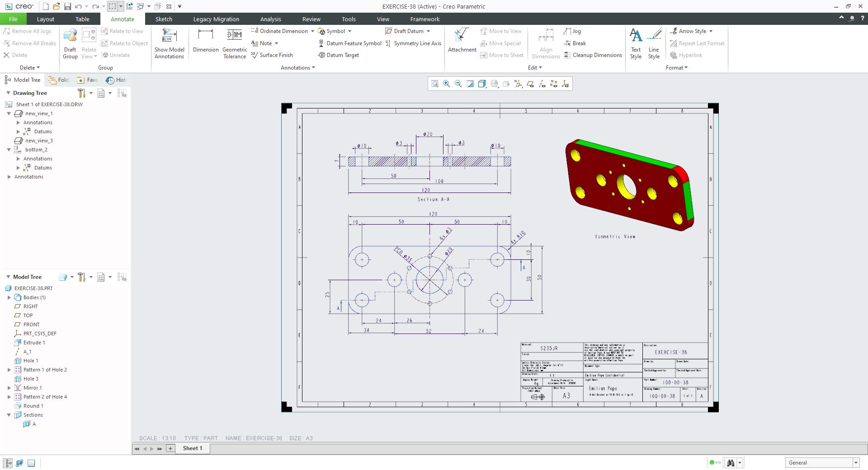Open the Datum Display Filters icon

click(518, 84)
